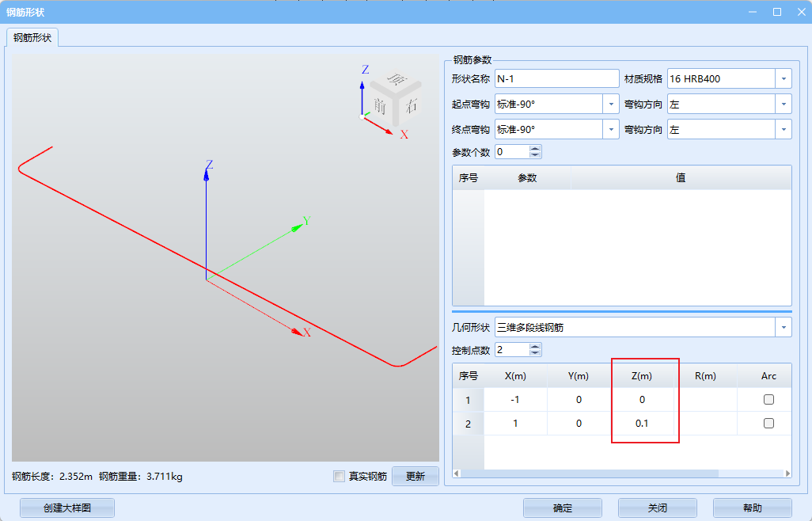Expand the 起点弯钩 dropdown list
812x521 pixels.
(611, 105)
